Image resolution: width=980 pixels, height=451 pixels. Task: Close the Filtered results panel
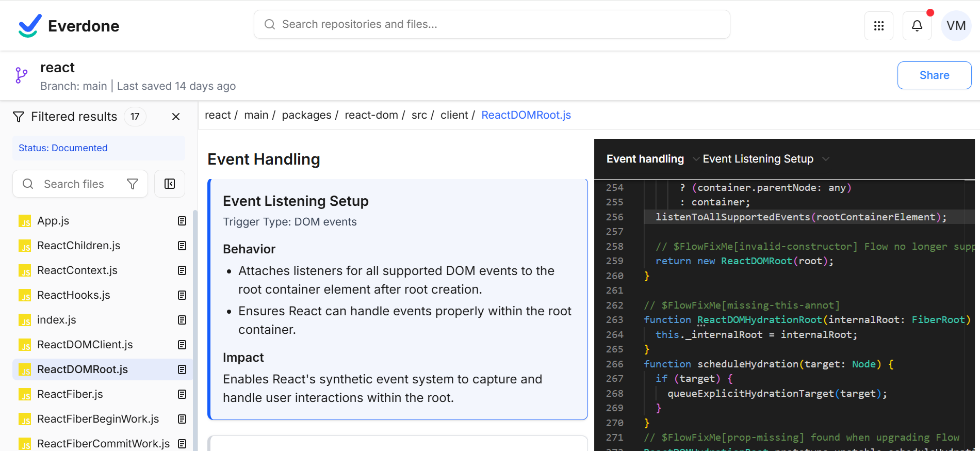176,117
